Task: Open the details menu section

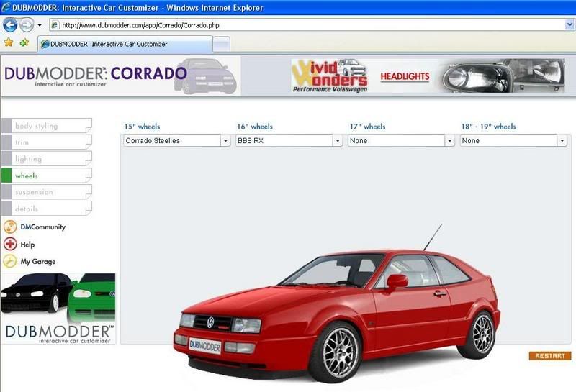Action: pos(47,209)
